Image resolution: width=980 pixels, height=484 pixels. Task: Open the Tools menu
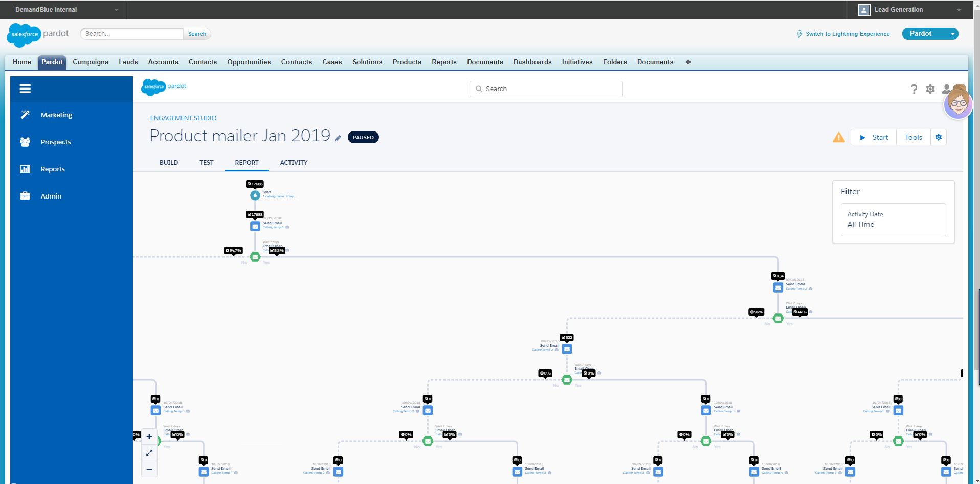[914, 137]
